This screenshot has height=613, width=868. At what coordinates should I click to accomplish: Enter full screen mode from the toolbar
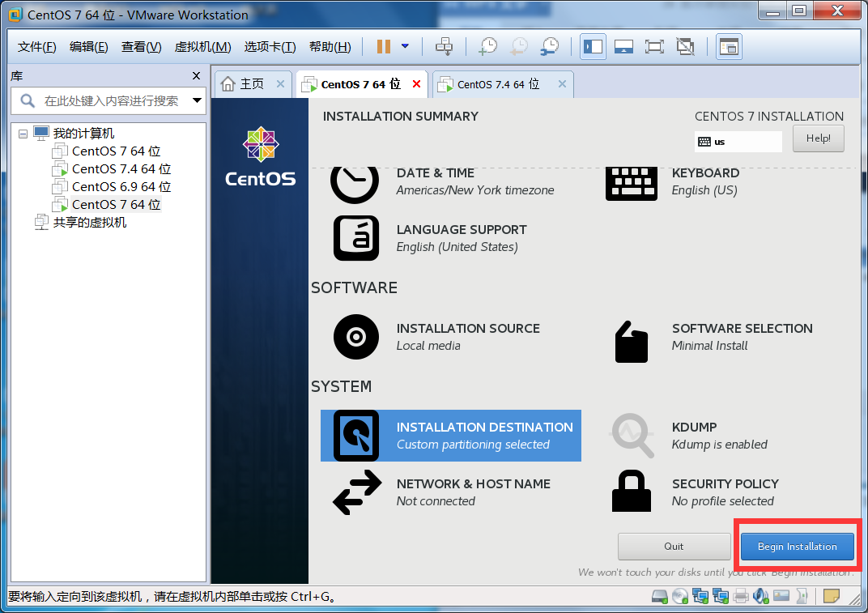point(654,46)
